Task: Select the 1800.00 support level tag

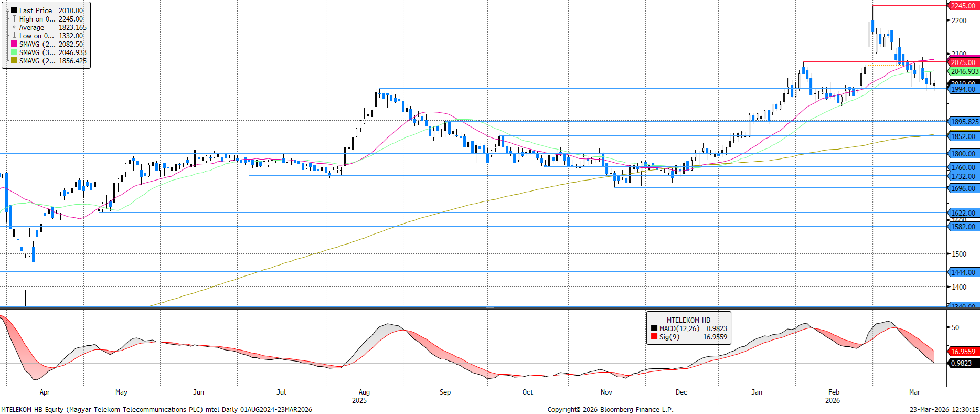Action: click(x=963, y=154)
